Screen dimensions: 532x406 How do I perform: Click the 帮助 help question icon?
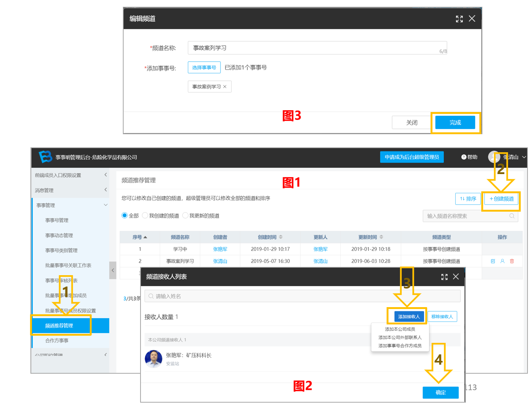point(464,157)
